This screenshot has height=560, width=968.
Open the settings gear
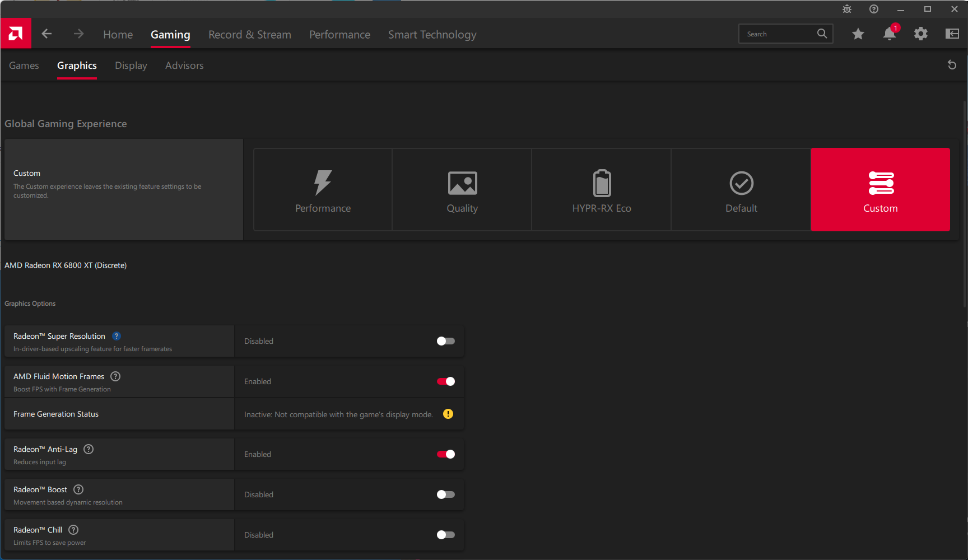point(920,34)
